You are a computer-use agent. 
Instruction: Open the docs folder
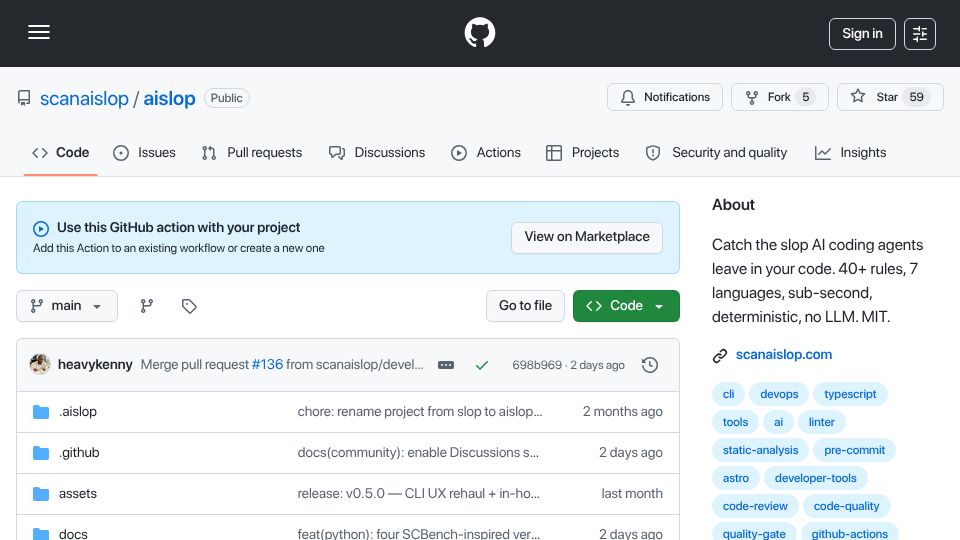point(73,534)
